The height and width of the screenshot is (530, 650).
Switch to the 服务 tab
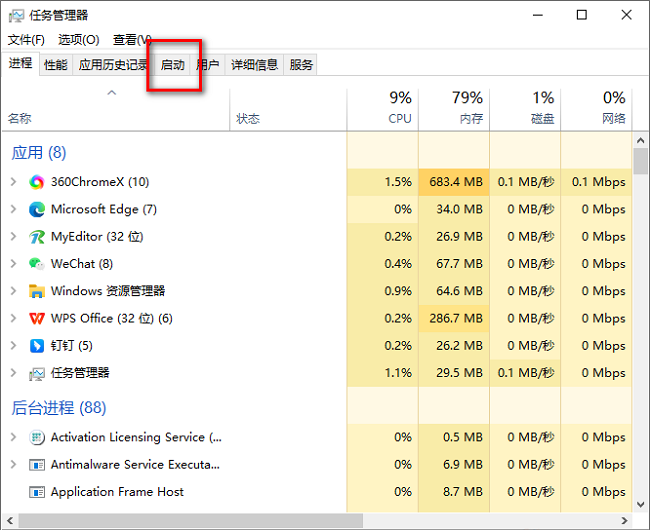click(301, 65)
